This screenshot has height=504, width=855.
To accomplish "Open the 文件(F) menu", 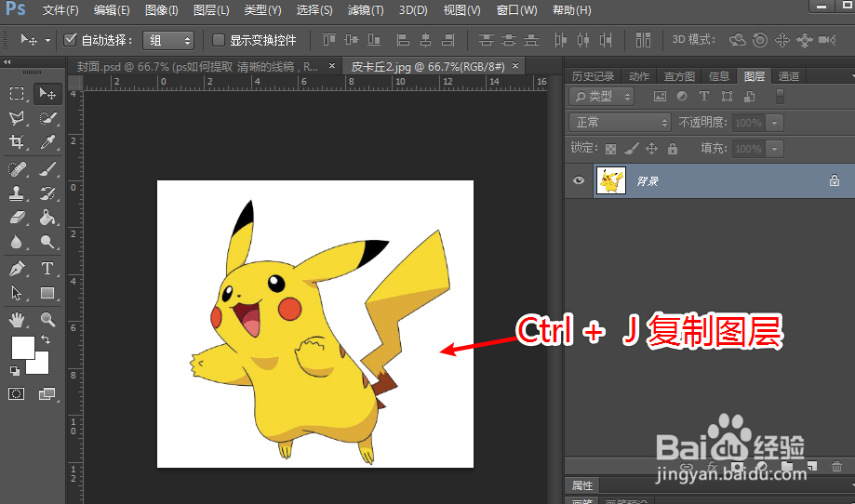I will (x=60, y=10).
